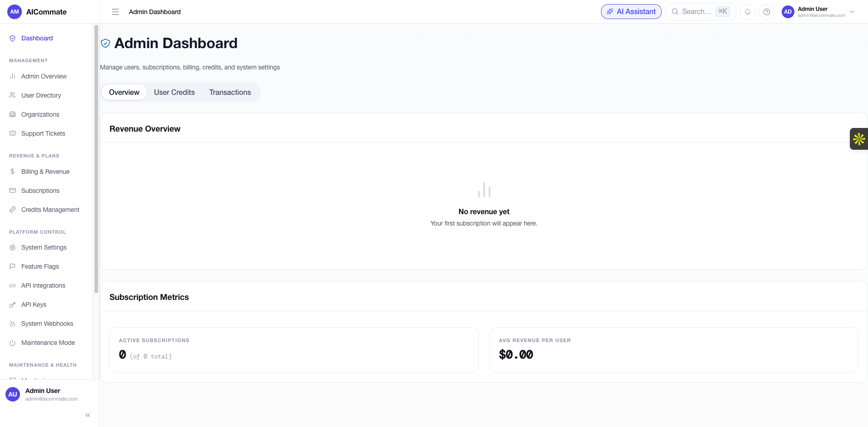The image size is (868, 427).
Task: Collapse the sidebar with double chevron
Action: point(88,415)
